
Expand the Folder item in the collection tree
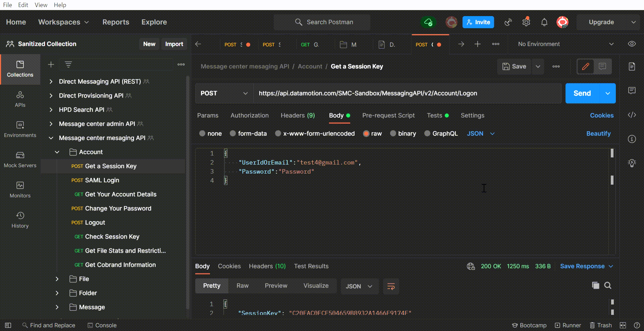57,293
